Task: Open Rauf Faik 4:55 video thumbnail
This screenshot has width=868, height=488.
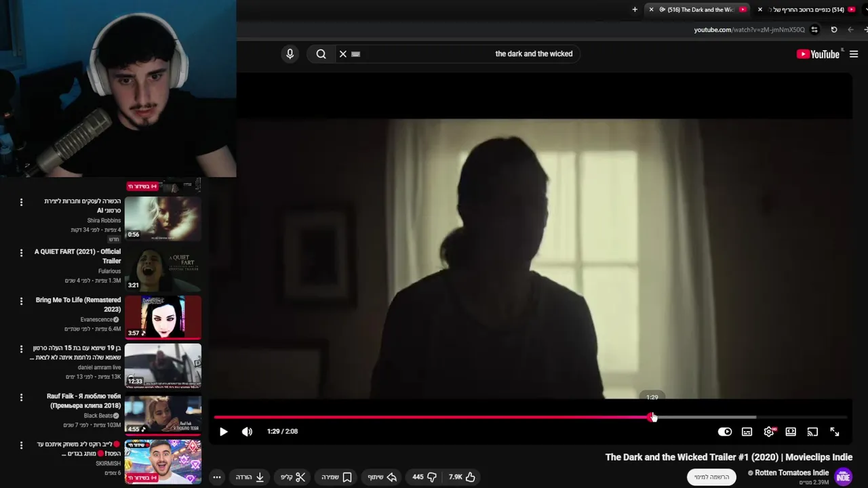Action: (163, 413)
